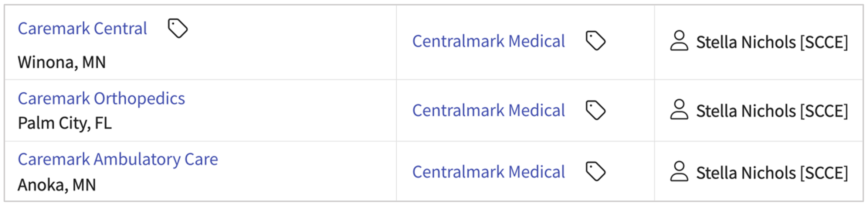Click the tag icon next to Centralmark Medical in the Winona row
The height and width of the screenshot is (206, 868).
click(596, 41)
